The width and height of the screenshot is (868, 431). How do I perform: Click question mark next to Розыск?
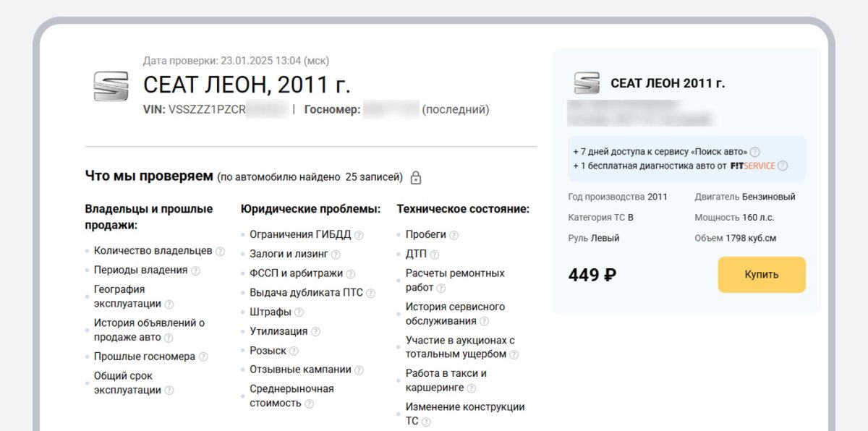click(294, 351)
